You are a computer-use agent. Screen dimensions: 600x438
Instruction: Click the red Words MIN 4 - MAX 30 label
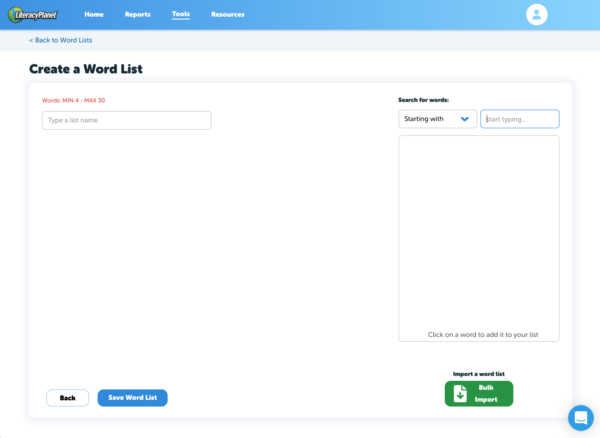point(73,100)
